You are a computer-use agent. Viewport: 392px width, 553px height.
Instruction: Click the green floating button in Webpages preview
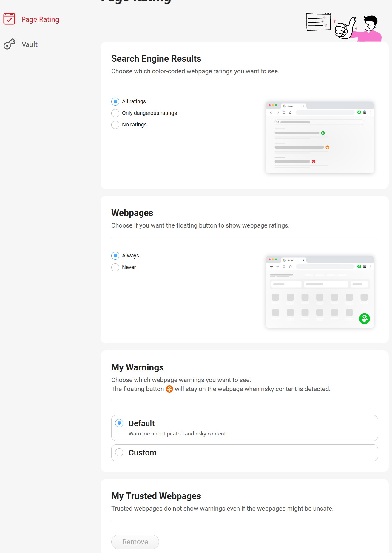[364, 319]
